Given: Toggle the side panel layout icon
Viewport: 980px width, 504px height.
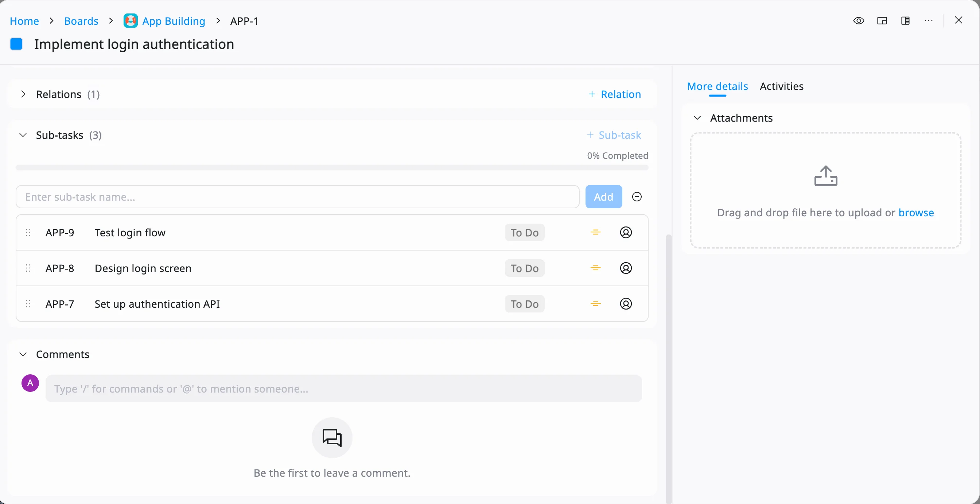Looking at the screenshot, I should (905, 21).
